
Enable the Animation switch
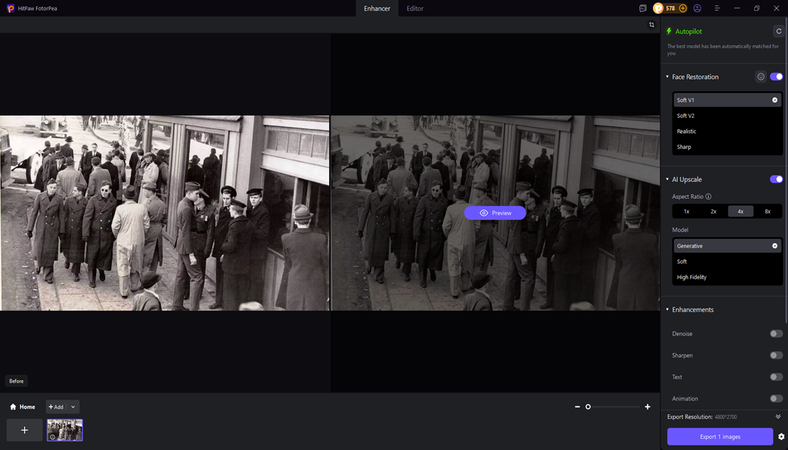[776, 398]
